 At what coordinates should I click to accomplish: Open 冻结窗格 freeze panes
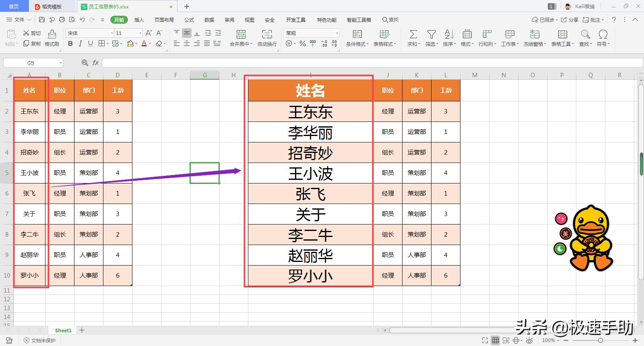(535, 38)
